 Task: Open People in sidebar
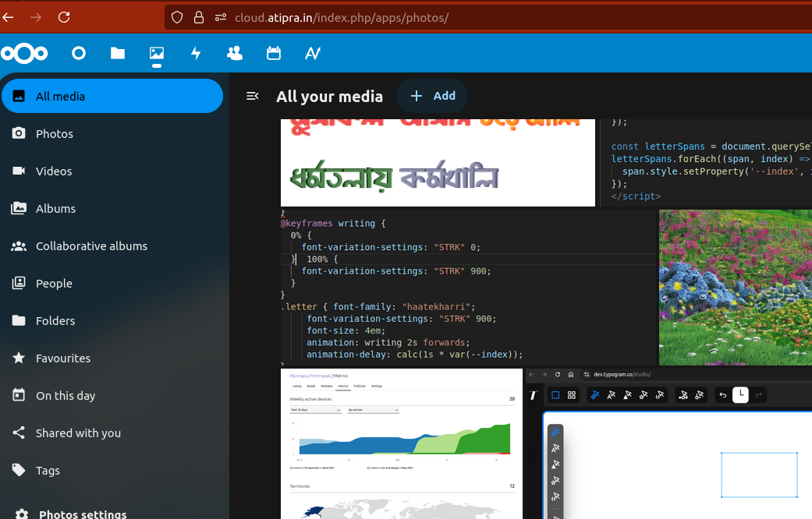(112, 283)
